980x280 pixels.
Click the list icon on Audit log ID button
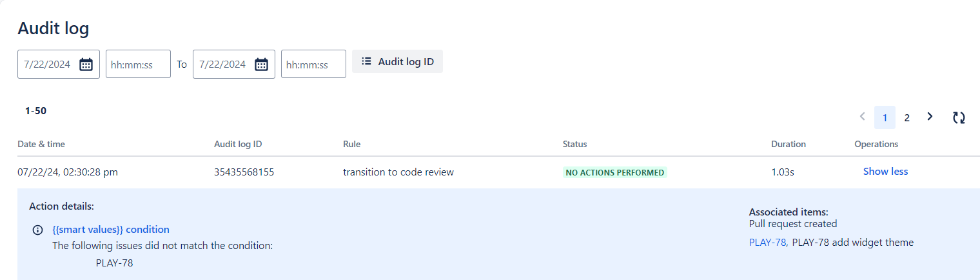366,61
